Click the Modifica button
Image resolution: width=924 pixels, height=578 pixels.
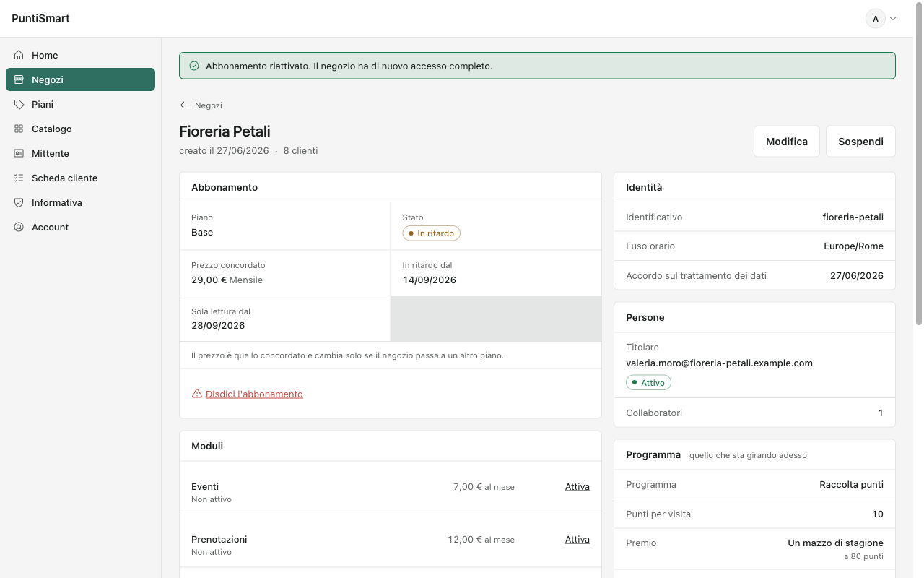787,142
